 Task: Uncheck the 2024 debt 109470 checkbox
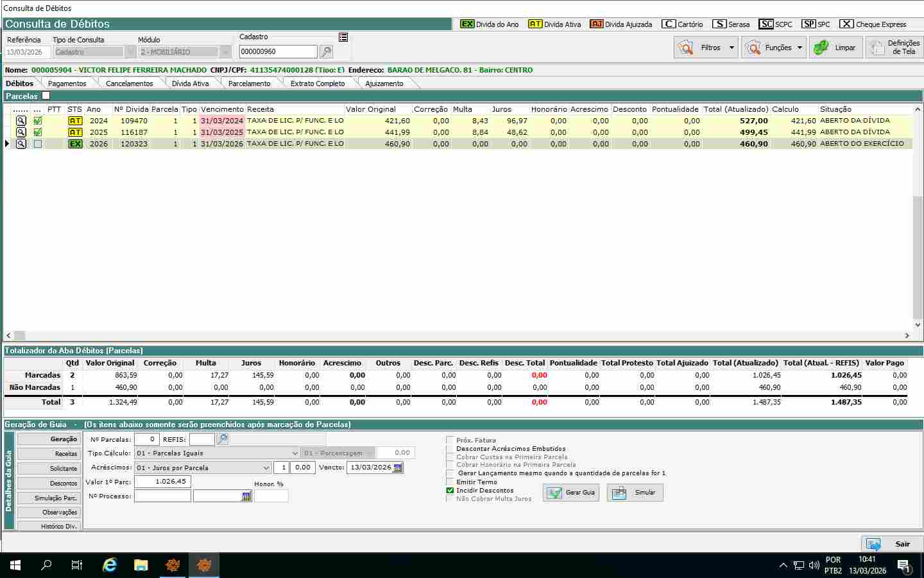38,121
